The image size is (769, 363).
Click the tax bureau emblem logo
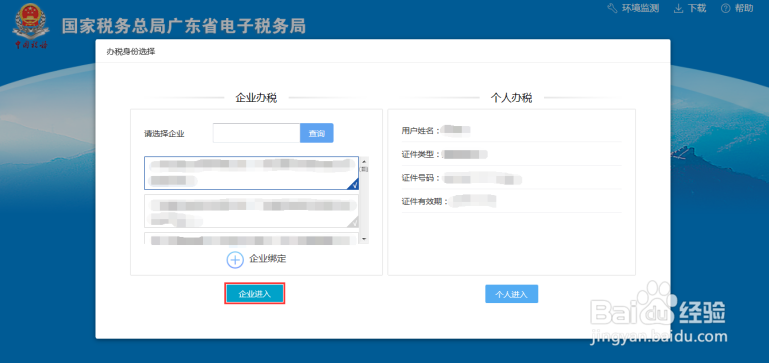(x=31, y=26)
